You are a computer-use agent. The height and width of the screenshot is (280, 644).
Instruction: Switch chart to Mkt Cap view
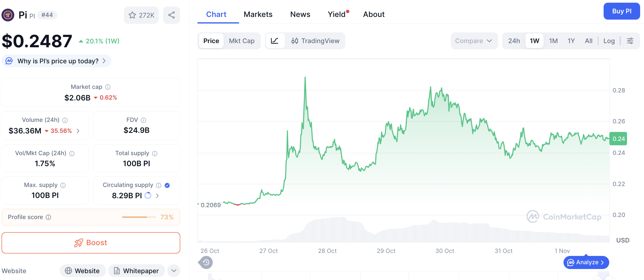242,41
